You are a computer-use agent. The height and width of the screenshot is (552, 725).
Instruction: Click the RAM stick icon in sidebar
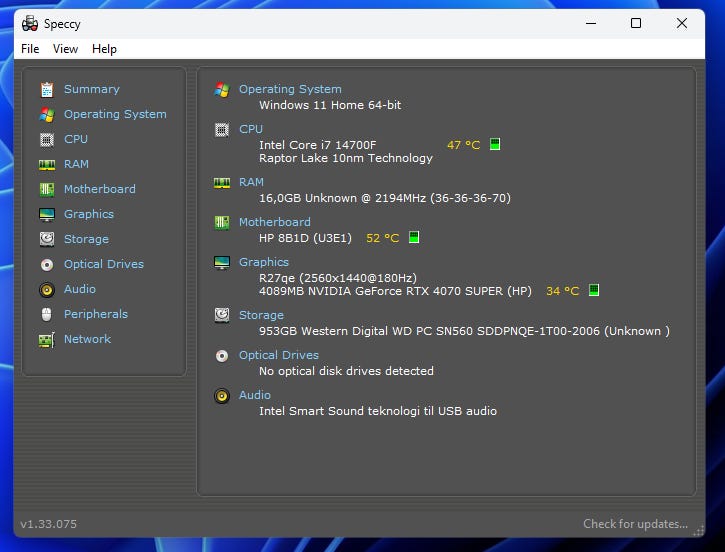pyautogui.click(x=47, y=164)
